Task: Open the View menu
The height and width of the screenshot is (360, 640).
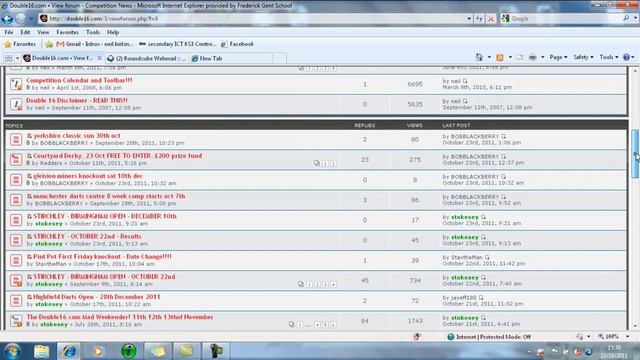Action: click(x=43, y=32)
